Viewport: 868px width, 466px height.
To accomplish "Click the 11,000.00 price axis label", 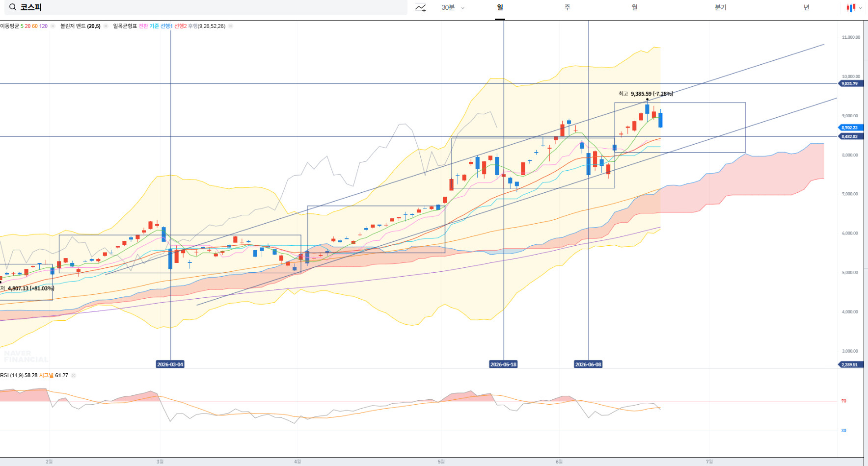I will coord(851,37).
